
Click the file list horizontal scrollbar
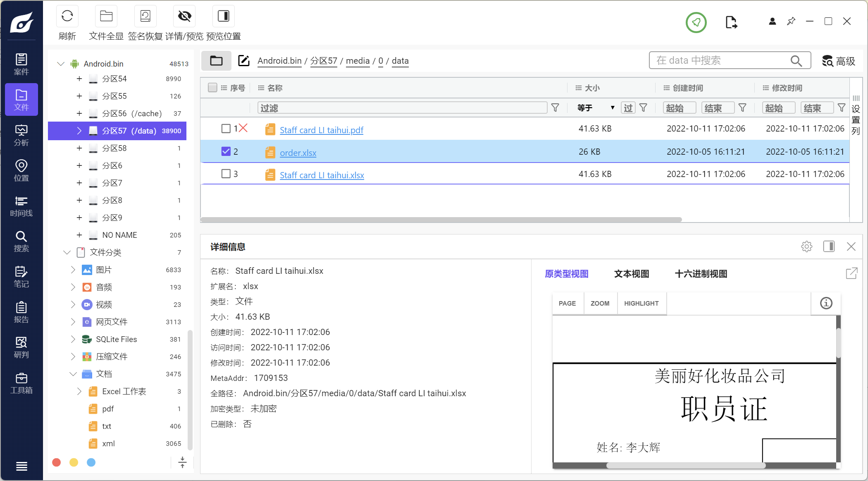pyautogui.click(x=441, y=220)
